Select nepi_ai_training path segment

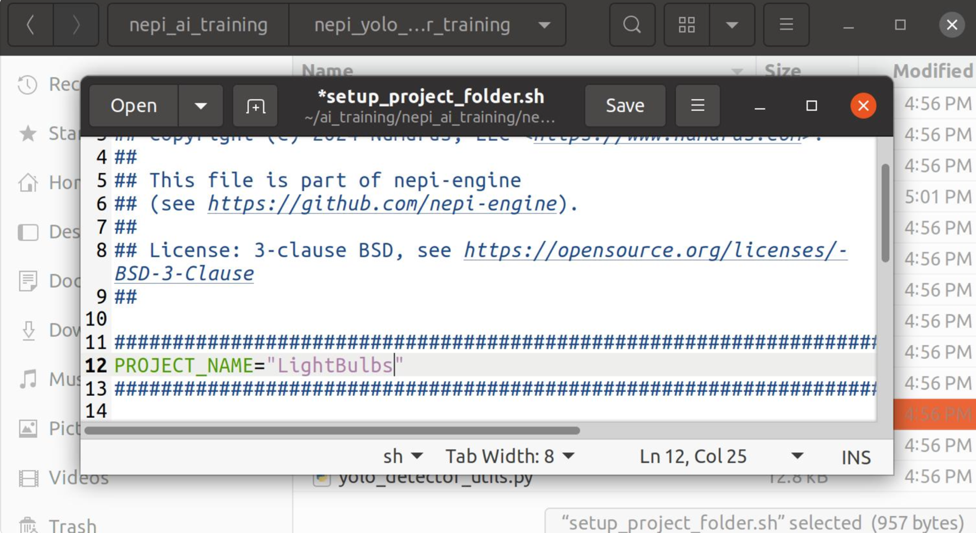[198, 25]
